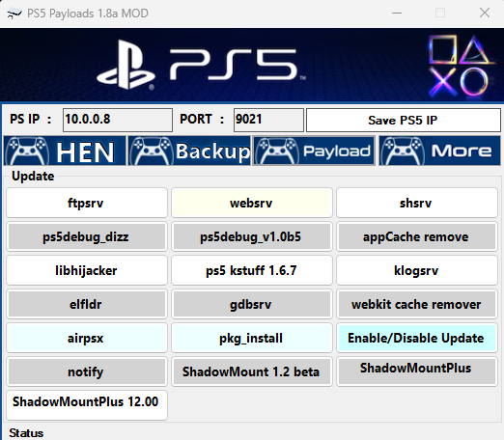Screen dimensions: 504x440
Task: Send the elfldr payload
Action: 87,304
